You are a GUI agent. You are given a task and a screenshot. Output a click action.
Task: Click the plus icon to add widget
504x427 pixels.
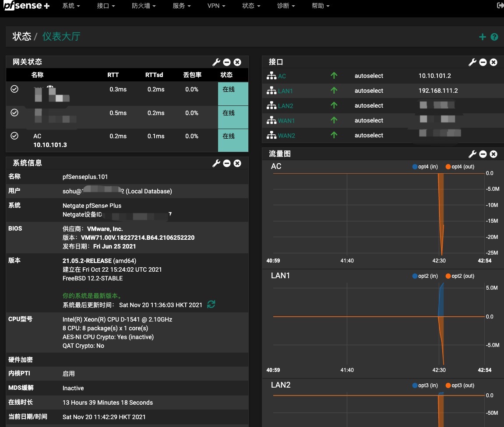[483, 37]
